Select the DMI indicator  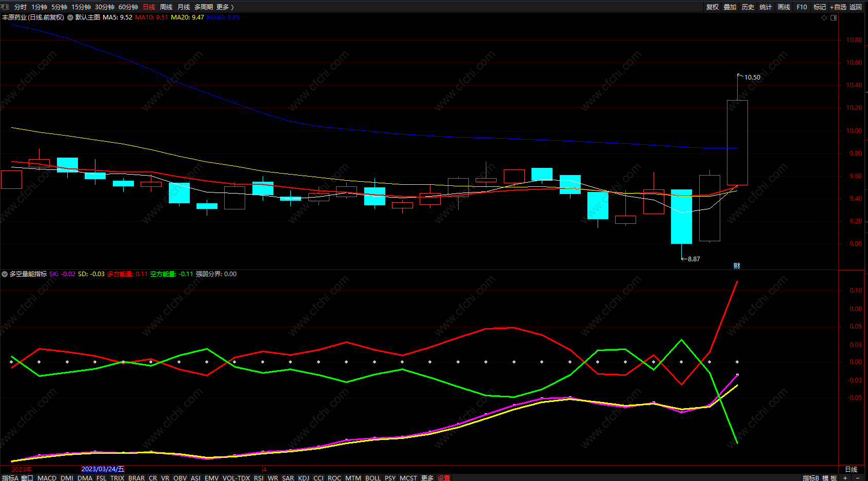tap(67, 478)
